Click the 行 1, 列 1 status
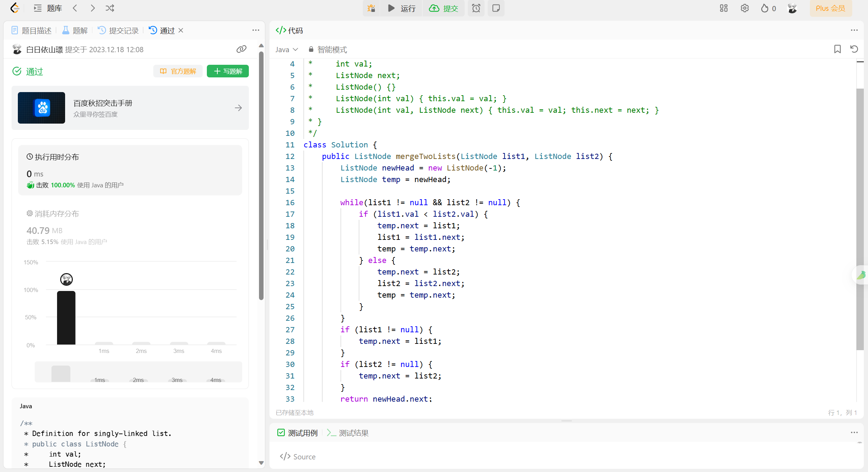868x472 pixels. click(x=842, y=412)
